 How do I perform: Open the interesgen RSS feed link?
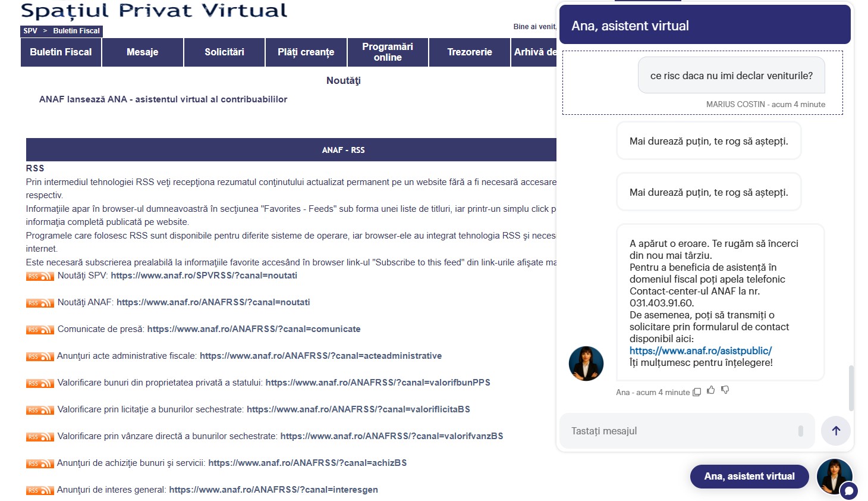point(273,490)
